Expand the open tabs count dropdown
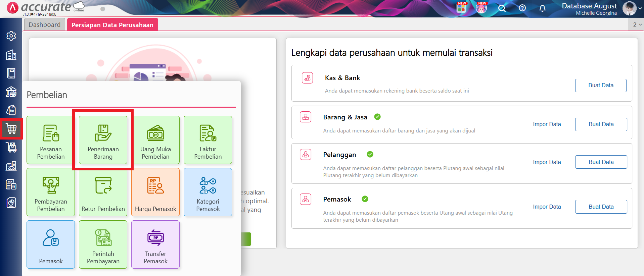Screen dimensions: 644x276 click(637, 24)
